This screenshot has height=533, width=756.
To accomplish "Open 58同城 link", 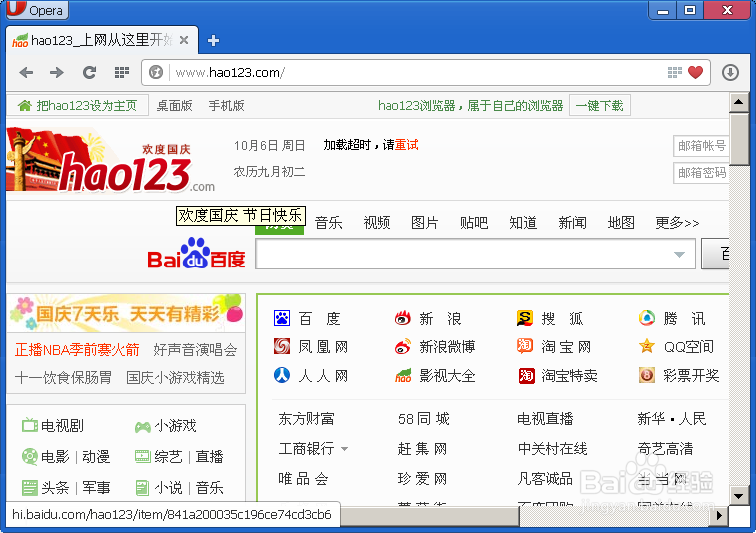I will (x=424, y=419).
